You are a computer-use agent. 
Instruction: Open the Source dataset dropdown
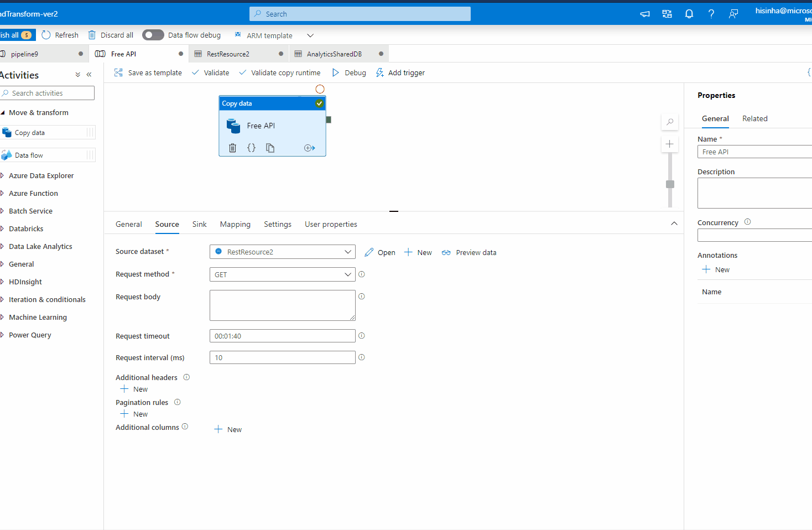[x=348, y=252]
